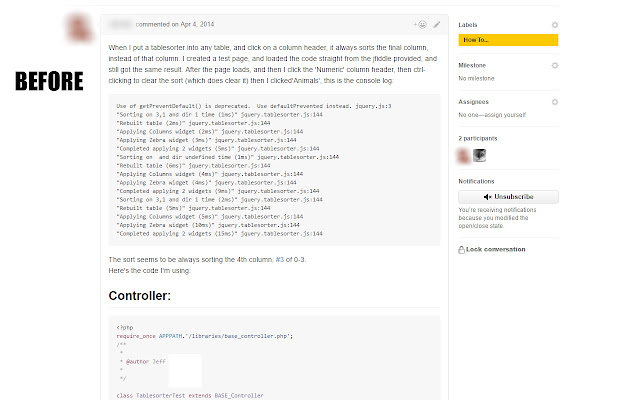This screenshot has width=640, height=400.
Task: Click 'Completed applying 2 widgets (15ms)' log line
Action: 220,234
